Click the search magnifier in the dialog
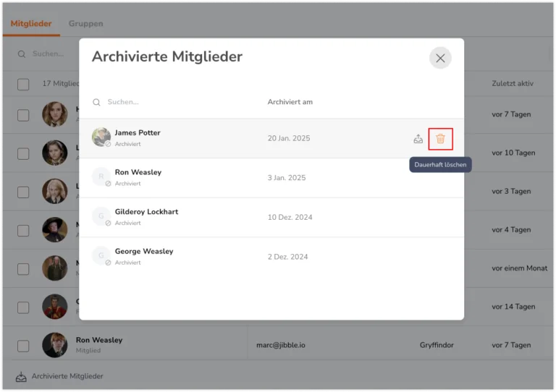556x392 pixels. pyautogui.click(x=96, y=102)
